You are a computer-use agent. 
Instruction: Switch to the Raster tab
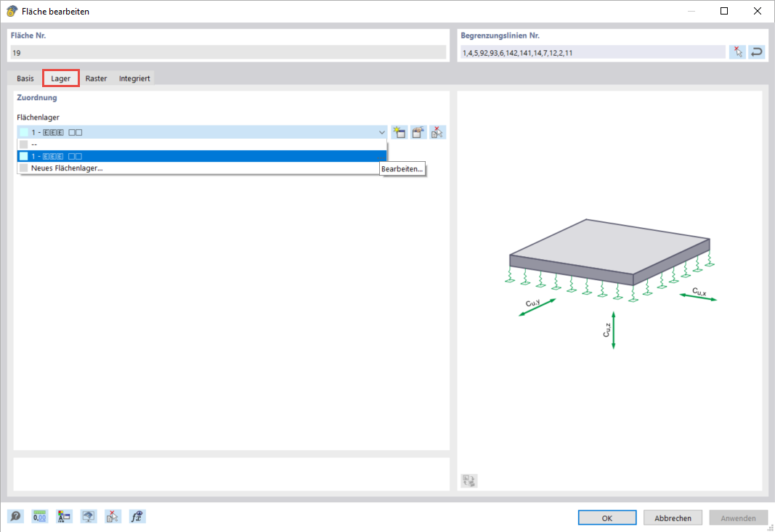(96, 78)
